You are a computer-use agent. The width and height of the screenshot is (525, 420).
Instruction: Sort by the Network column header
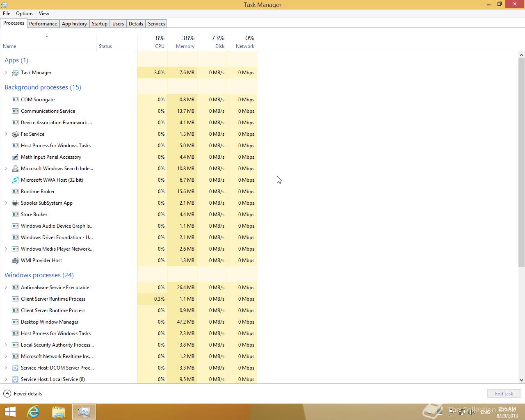[x=242, y=42]
